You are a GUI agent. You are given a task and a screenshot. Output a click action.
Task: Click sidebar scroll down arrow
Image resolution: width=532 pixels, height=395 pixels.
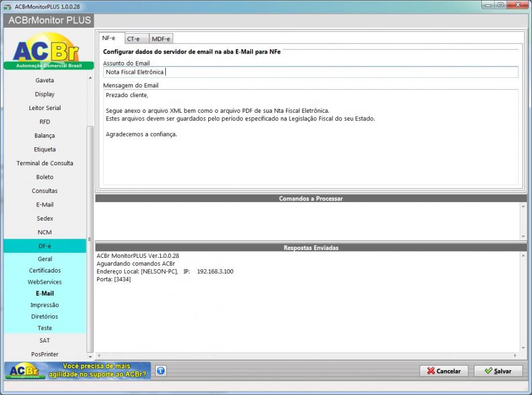pos(90,357)
